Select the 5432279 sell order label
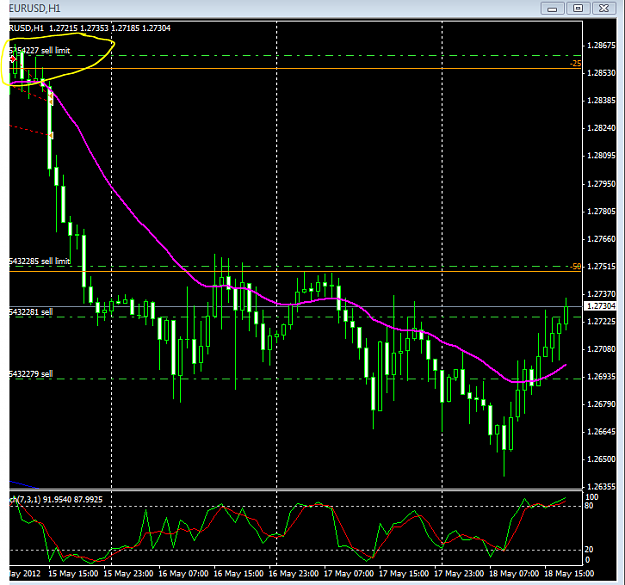This screenshot has height=585, width=625. click(x=31, y=374)
